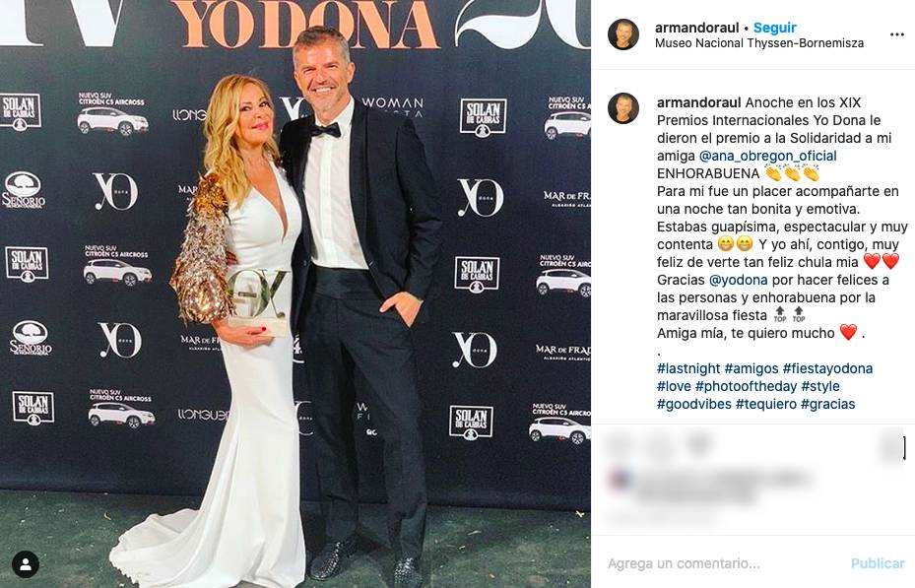Viewport: 915px width, 588px height.
Task: Click the caption avatar of armandoraul
Action: coord(623,108)
